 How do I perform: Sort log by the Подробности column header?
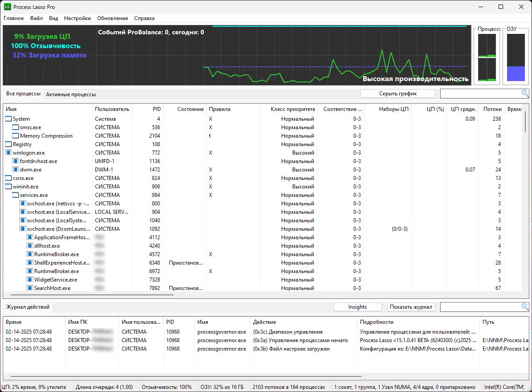coord(418,322)
